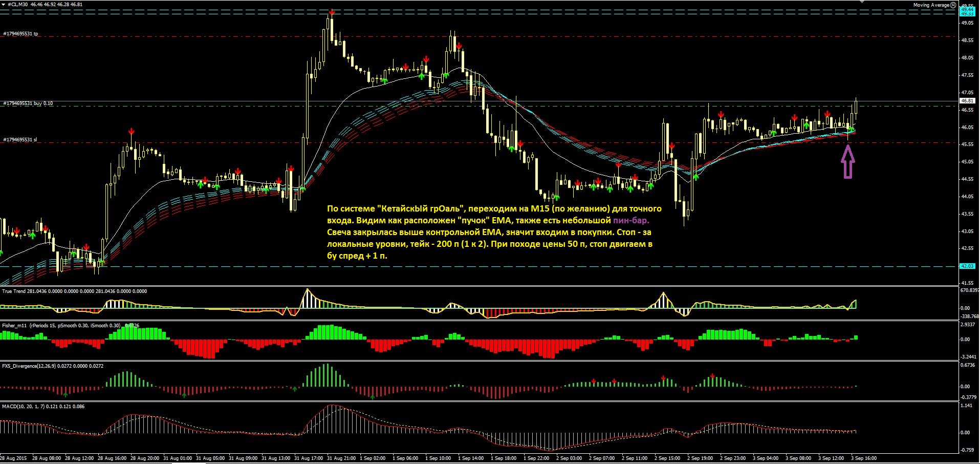This screenshot has width=980, height=464.
Task: Click the 44.05 price scale value
Action: (x=967, y=197)
